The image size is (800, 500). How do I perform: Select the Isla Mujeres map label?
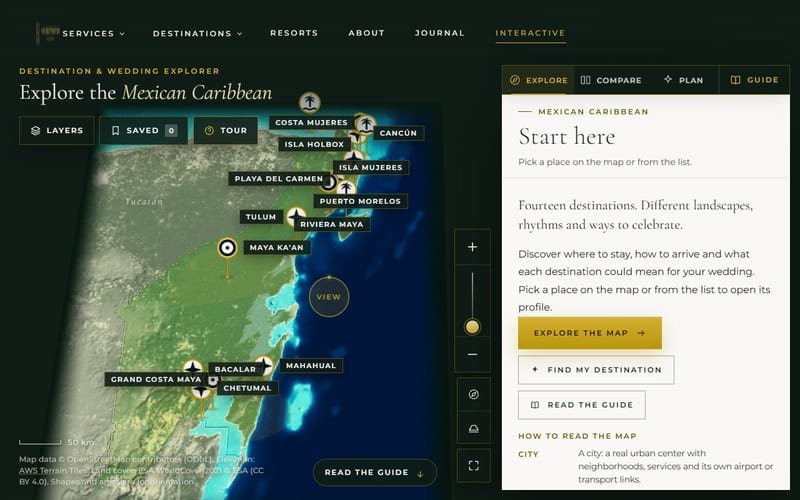370,167
